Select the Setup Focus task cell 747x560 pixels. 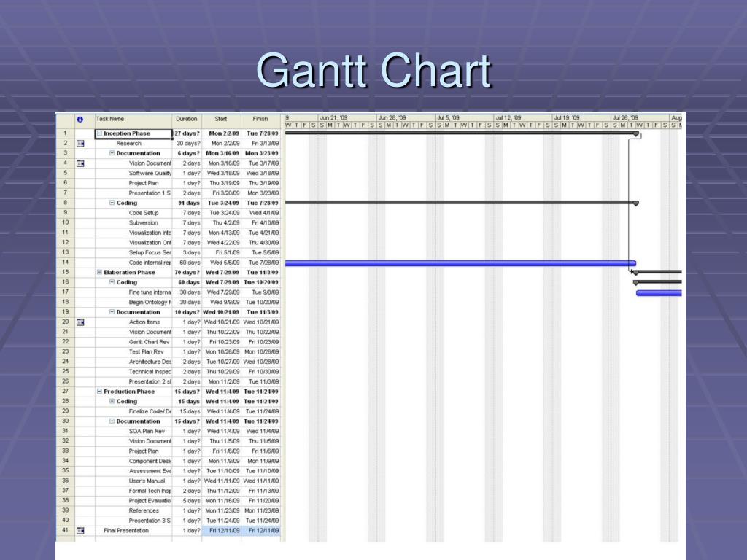click(x=133, y=253)
